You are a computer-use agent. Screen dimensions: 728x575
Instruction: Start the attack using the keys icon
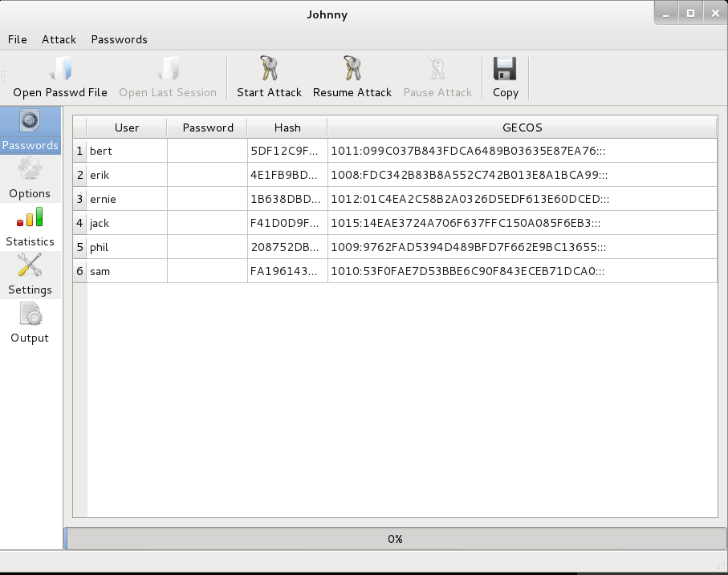click(269, 70)
